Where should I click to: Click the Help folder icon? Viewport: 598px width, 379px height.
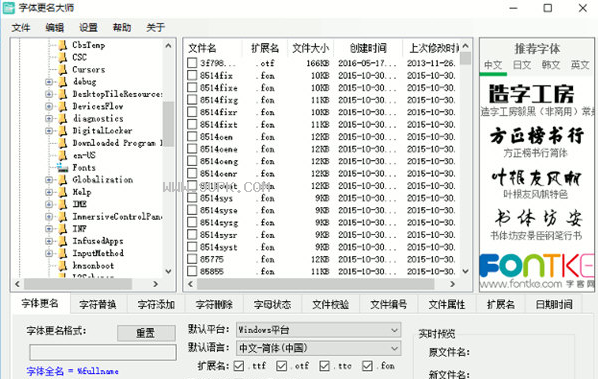click(63, 192)
